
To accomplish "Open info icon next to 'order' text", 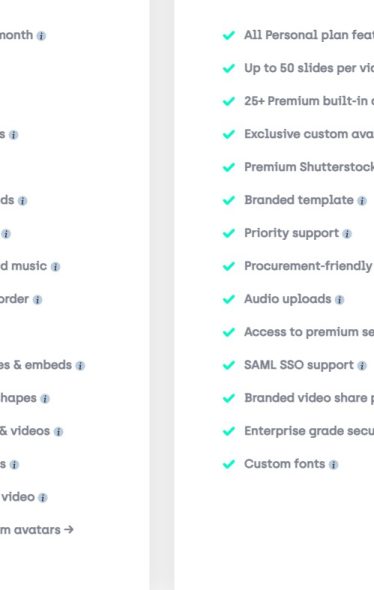I will [x=37, y=300].
